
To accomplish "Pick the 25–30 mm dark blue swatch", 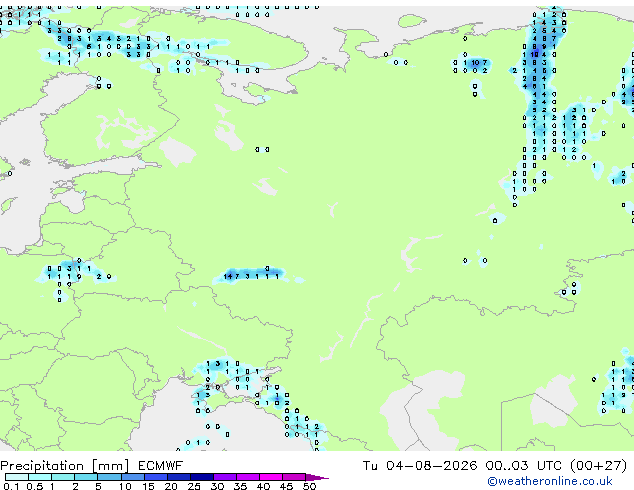I will pyautogui.click(x=202, y=477).
